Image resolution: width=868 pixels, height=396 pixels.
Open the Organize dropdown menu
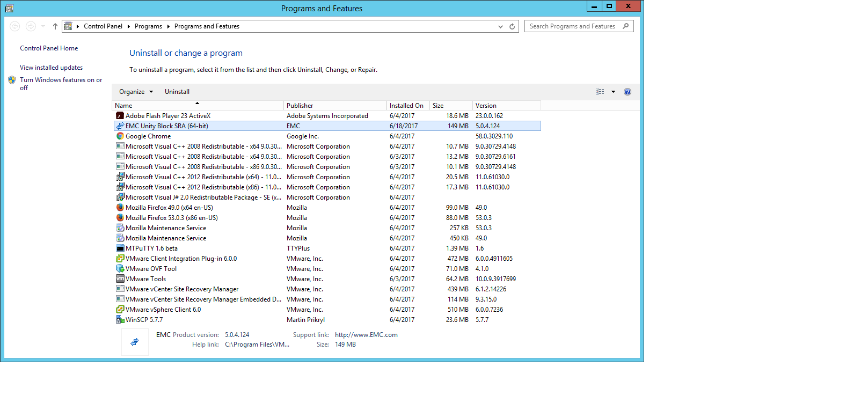(x=136, y=92)
